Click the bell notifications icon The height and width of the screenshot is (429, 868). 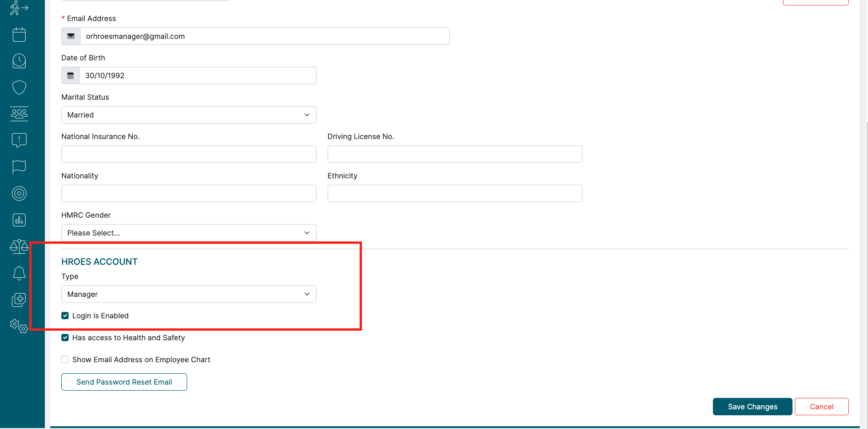pyautogui.click(x=19, y=273)
